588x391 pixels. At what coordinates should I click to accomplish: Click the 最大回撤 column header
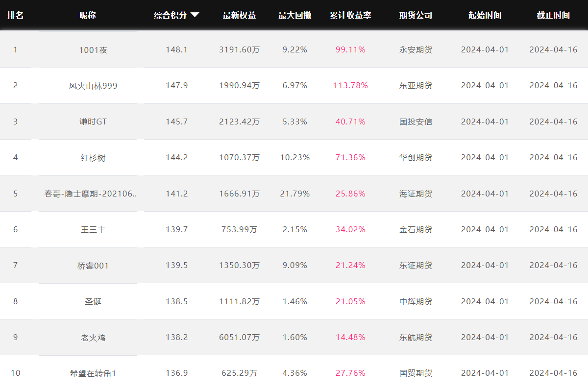[295, 15]
